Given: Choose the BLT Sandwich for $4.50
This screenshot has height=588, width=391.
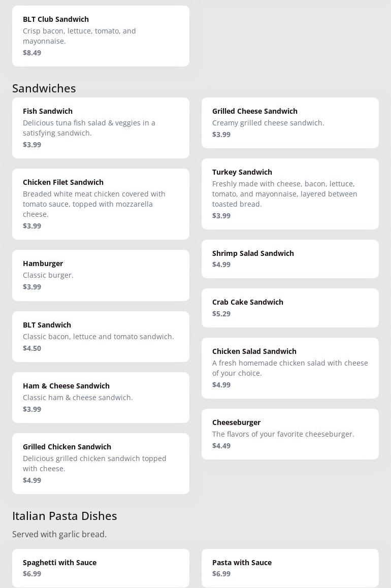Looking at the screenshot, I should 101,336.
